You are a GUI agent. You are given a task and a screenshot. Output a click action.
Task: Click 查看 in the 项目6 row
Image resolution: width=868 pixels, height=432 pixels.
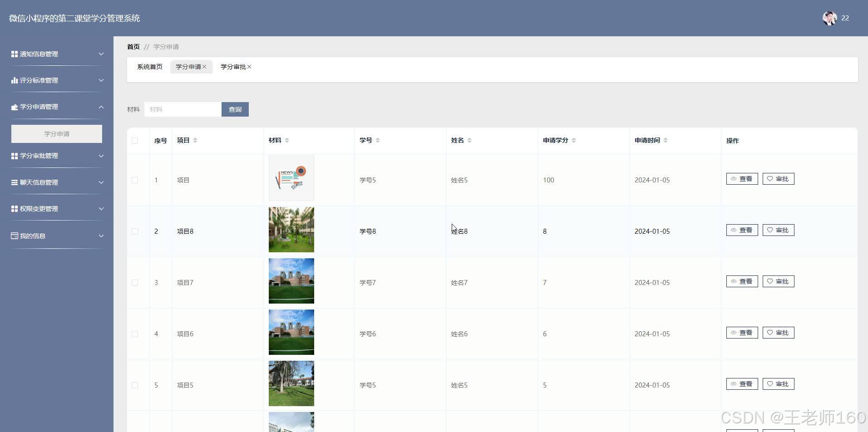pyautogui.click(x=742, y=333)
